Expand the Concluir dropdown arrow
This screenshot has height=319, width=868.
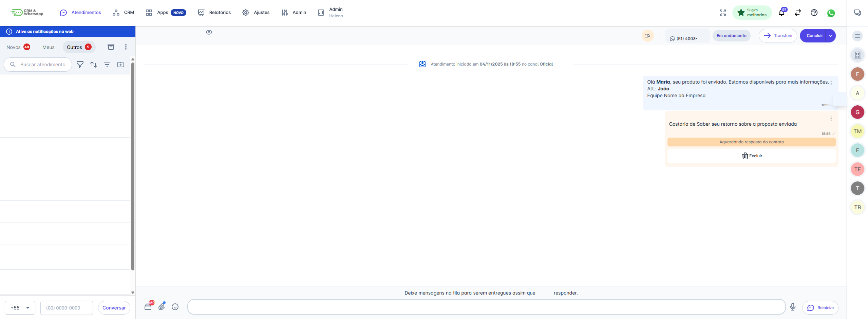830,36
